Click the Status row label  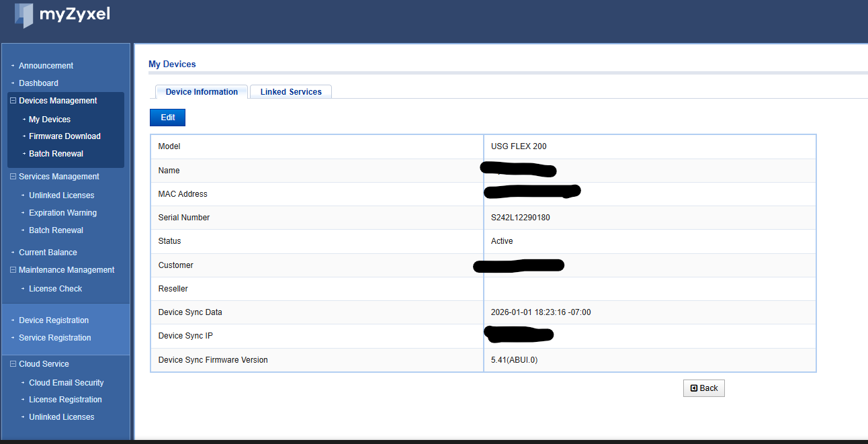click(x=169, y=241)
